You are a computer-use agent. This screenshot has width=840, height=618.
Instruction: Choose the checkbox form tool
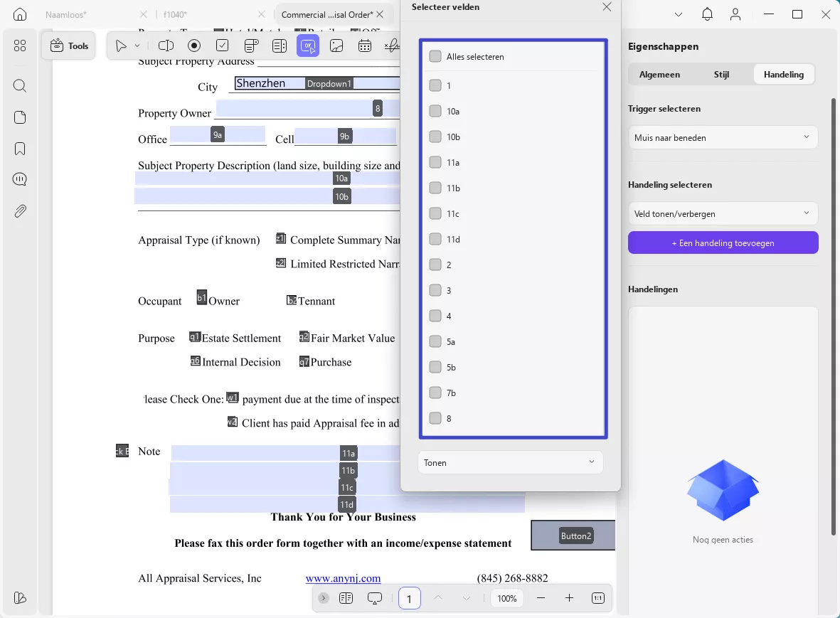(x=223, y=46)
